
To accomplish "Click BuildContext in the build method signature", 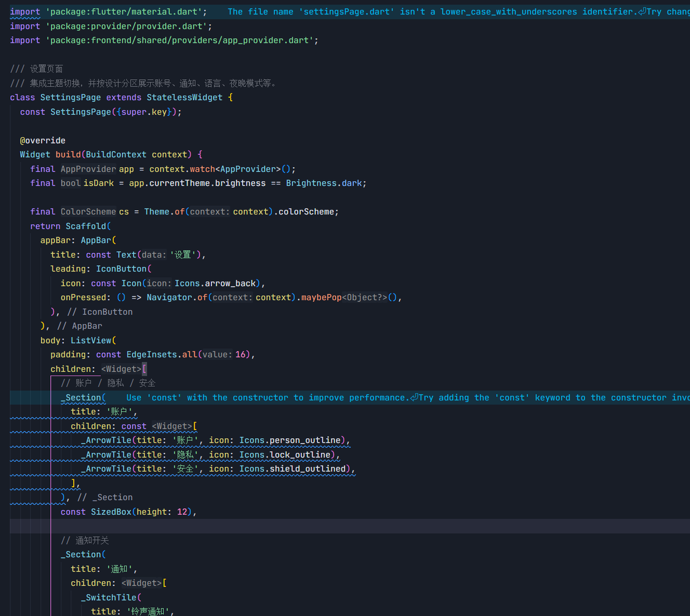I will (x=116, y=155).
